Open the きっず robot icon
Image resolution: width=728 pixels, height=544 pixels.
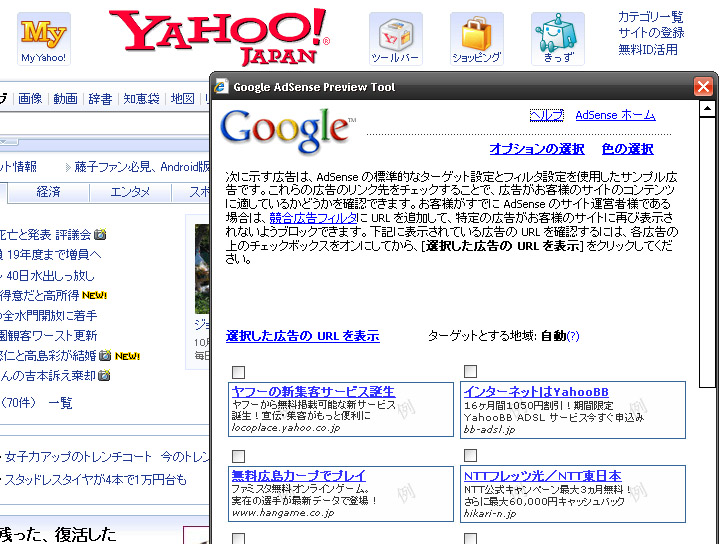[x=558, y=39]
